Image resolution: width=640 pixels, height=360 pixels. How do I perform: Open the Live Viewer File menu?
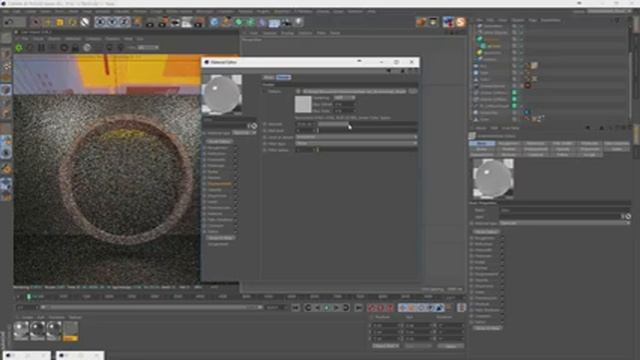[x=25, y=39]
